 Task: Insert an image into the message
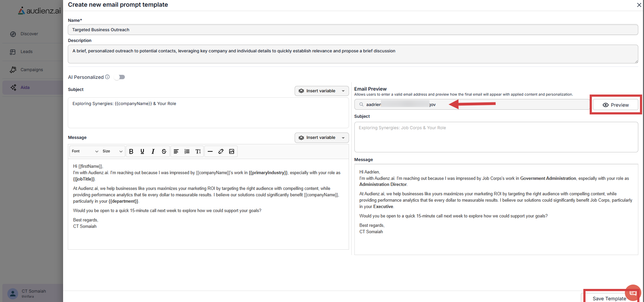pyautogui.click(x=232, y=151)
